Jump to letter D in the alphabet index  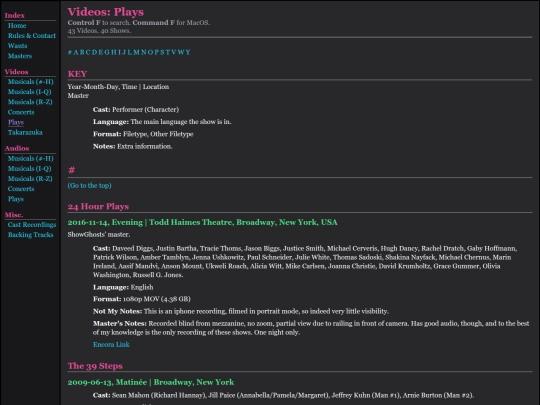95,52
